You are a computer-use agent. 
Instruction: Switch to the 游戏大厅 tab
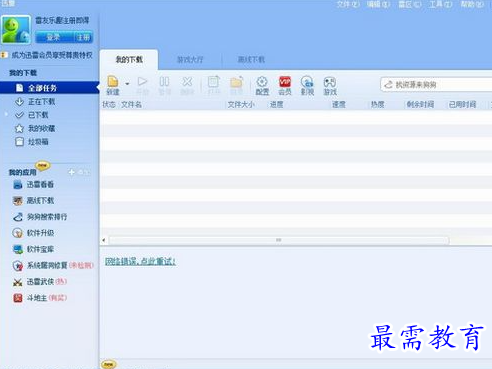point(190,60)
